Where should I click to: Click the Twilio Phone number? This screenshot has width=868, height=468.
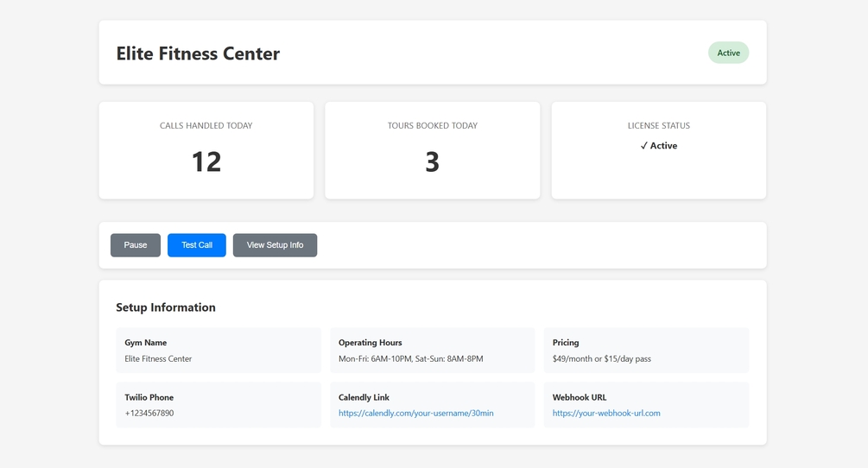point(149,414)
